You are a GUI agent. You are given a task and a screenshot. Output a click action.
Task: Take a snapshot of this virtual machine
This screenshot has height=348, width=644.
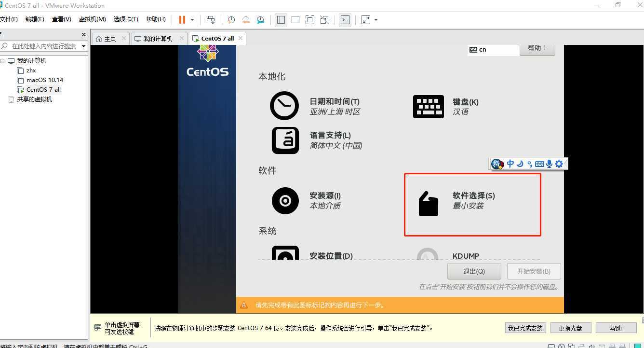[x=231, y=20]
